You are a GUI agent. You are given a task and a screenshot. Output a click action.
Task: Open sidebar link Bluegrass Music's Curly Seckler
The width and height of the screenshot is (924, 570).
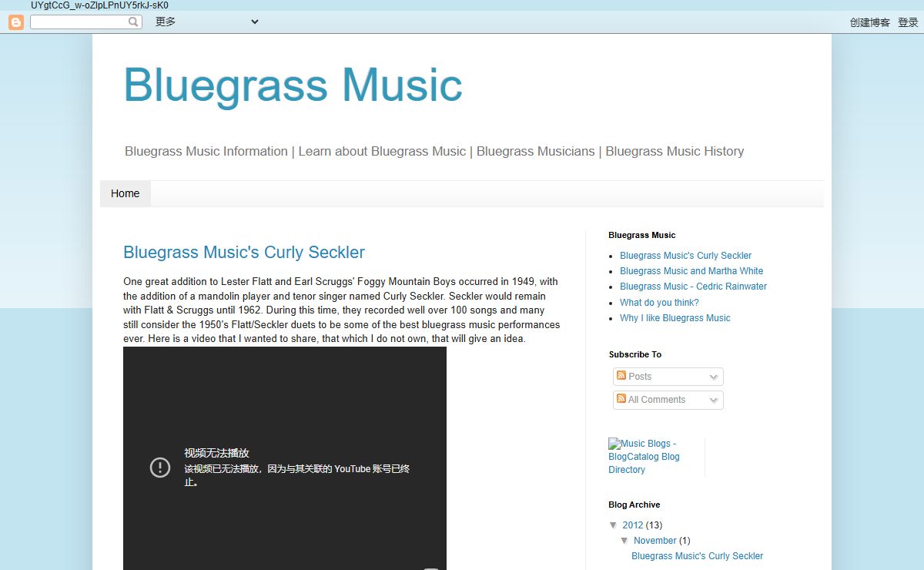(685, 255)
